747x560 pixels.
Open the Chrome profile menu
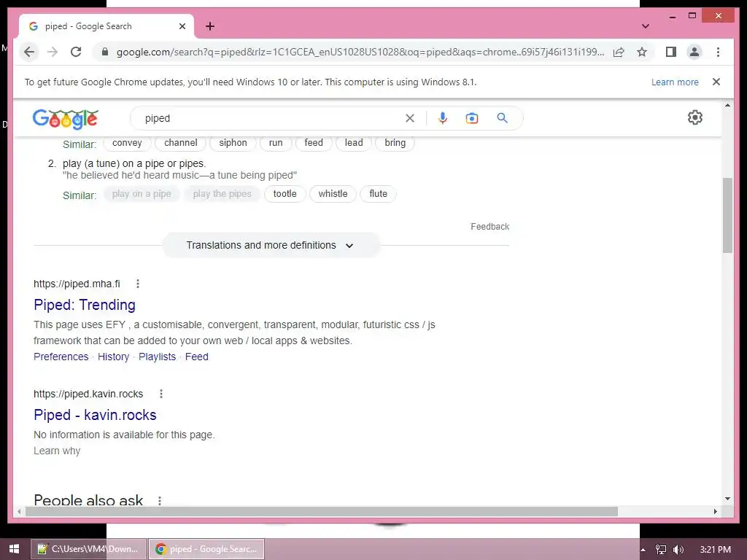[694, 52]
